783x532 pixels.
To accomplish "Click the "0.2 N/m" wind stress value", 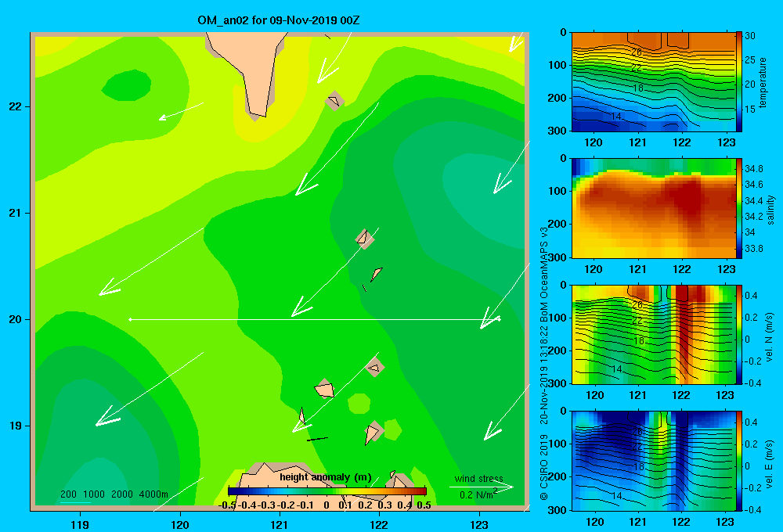I will point(477,494).
